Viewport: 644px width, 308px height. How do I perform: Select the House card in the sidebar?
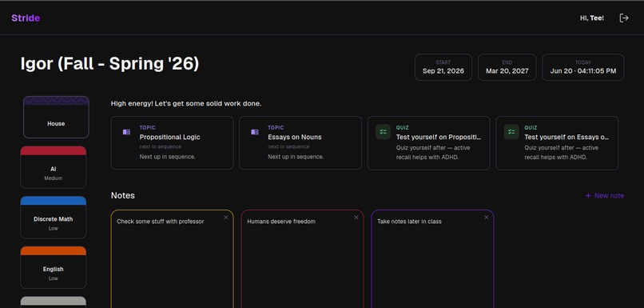click(56, 117)
